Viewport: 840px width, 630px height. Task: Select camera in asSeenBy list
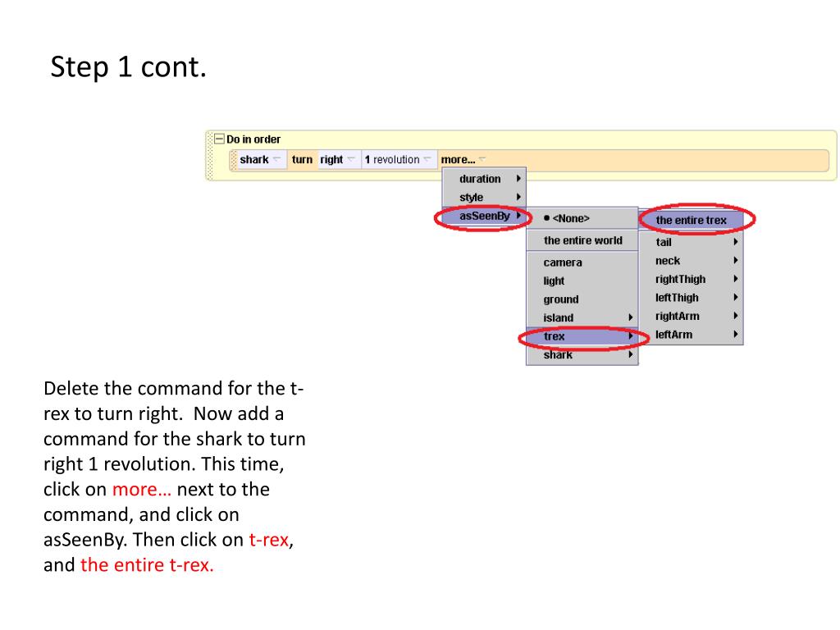(582, 262)
